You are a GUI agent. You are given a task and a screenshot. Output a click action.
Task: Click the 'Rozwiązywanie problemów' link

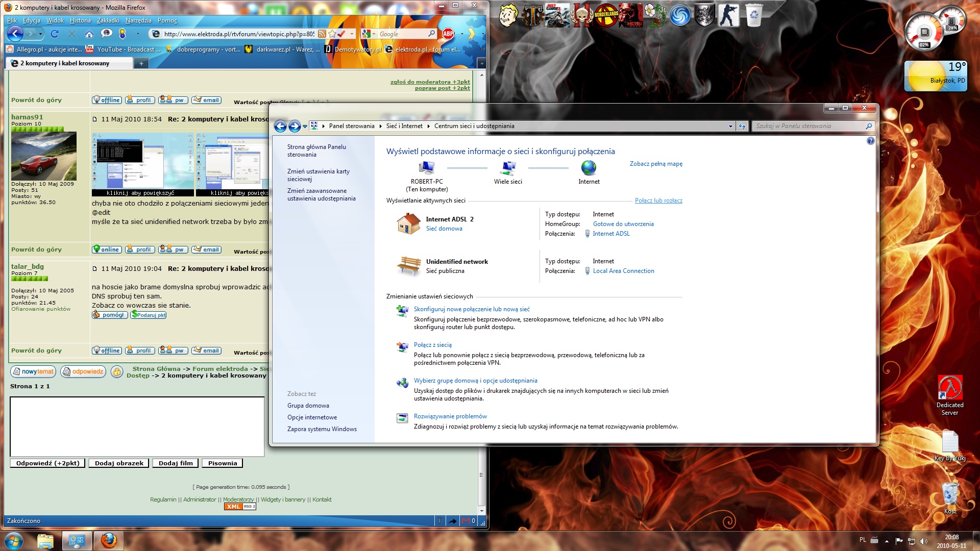point(450,416)
